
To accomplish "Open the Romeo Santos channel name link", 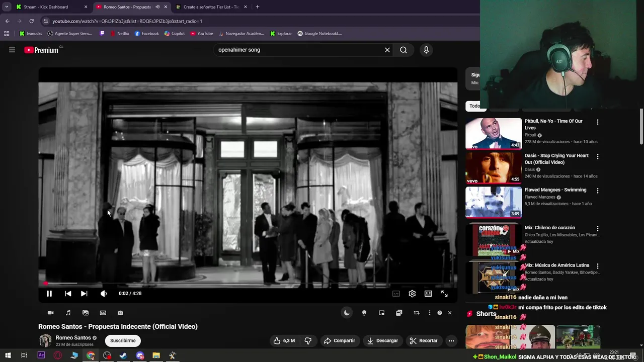I will click(73, 338).
